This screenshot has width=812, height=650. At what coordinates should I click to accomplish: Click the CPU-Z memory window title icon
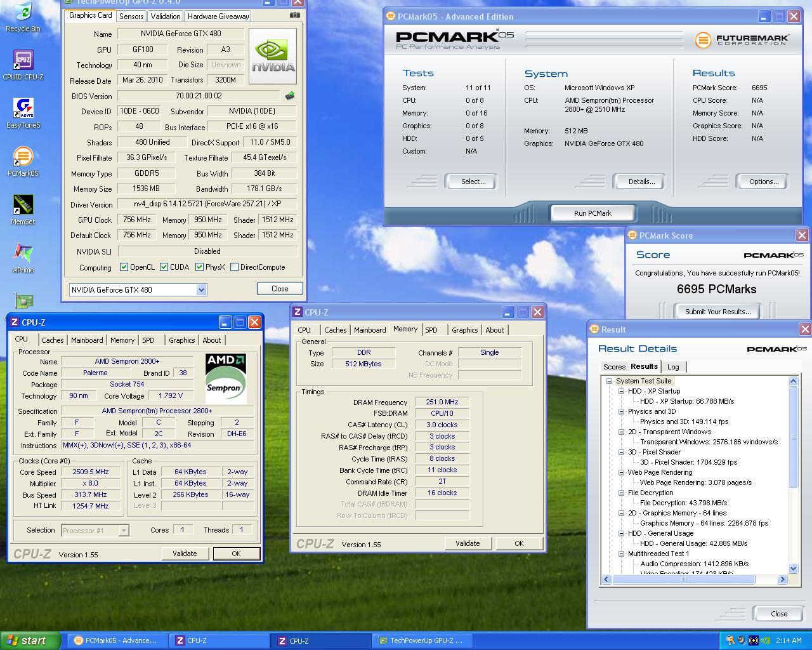[297, 312]
